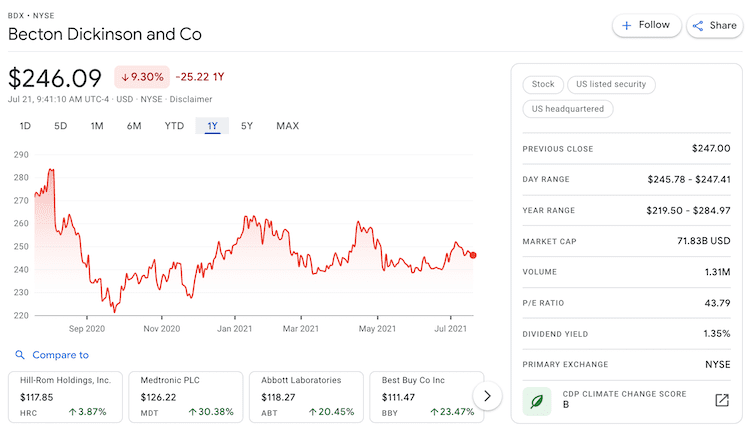Click the -25.22 1Y change text
The width and height of the screenshot is (750, 427).
coord(200,77)
